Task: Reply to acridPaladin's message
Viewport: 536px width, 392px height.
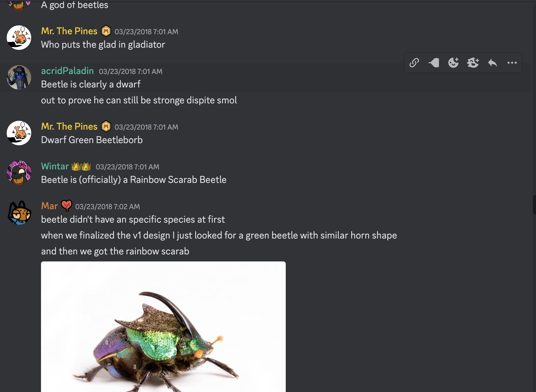Action: pyautogui.click(x=492, y=63)
